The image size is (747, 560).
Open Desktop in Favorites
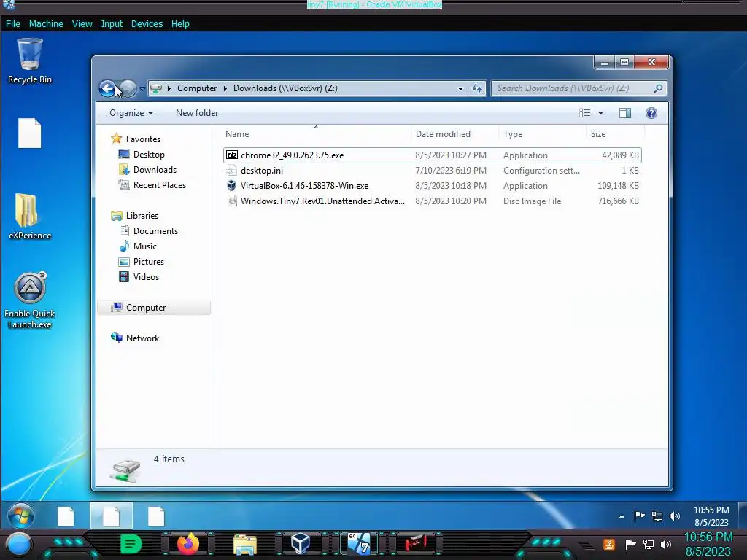pyautogui.click(x=149, y=155)
